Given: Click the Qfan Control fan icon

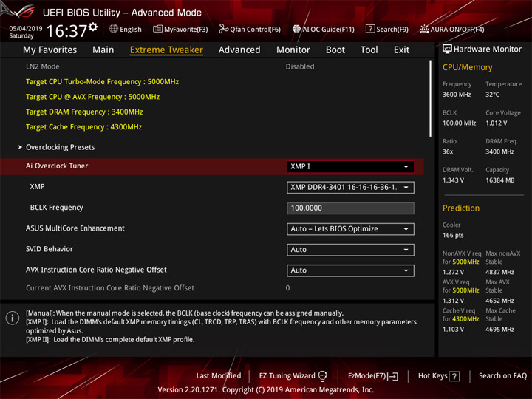Looking at the screenshot, I should pyautogui.click(x=223, y=29).
